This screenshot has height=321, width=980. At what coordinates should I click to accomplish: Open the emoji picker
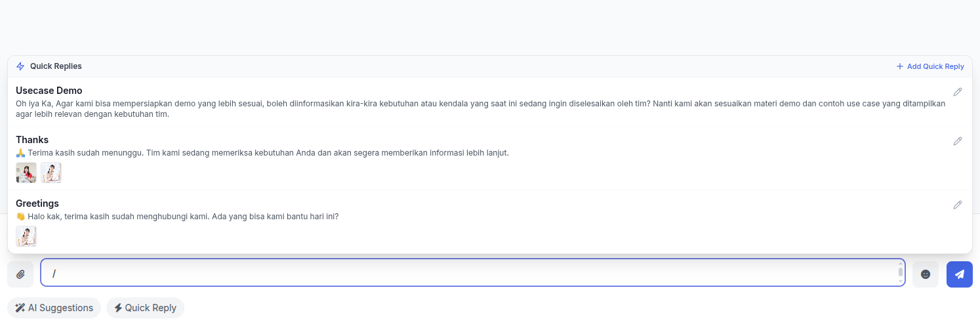click(926, 274)
